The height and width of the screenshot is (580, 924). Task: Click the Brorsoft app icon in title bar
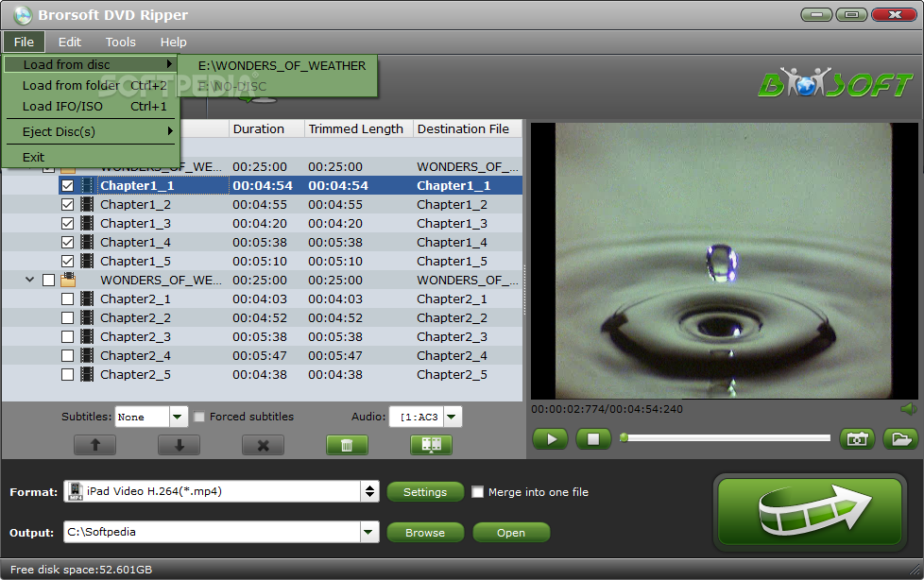pos(23,15)
